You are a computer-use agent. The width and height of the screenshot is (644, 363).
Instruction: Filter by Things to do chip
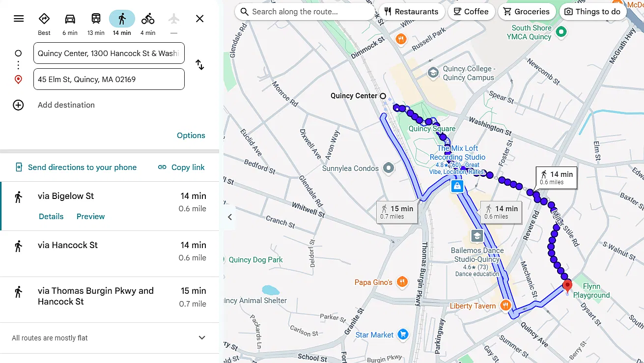pos(593,12)
